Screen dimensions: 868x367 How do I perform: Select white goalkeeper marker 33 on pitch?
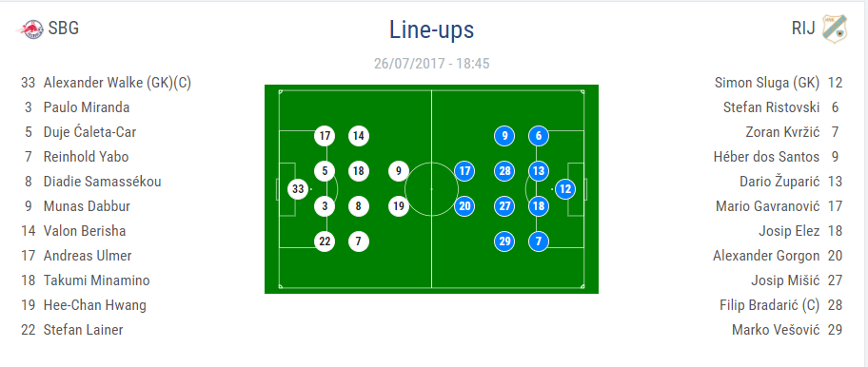[x=298, y=189]
